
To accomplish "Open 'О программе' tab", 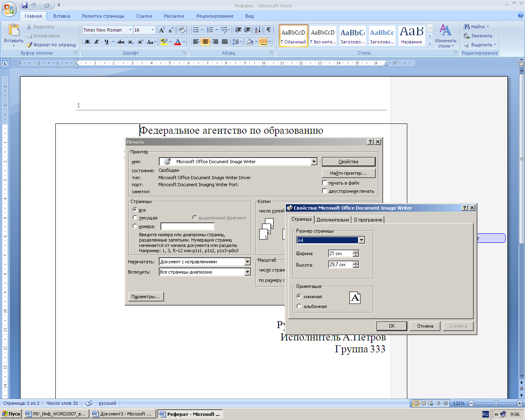I will pos(368,220).
